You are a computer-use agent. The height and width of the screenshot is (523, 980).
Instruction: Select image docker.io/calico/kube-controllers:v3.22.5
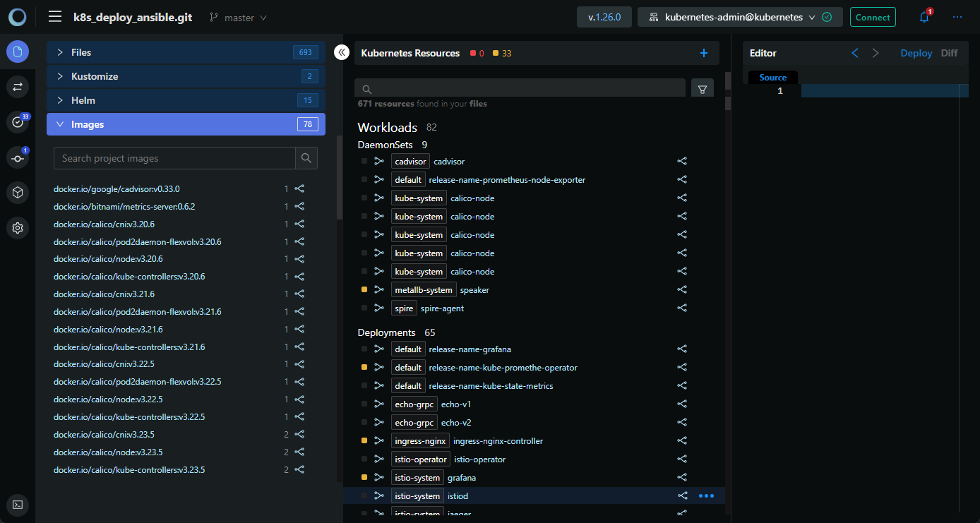click(x=129, y=417)
